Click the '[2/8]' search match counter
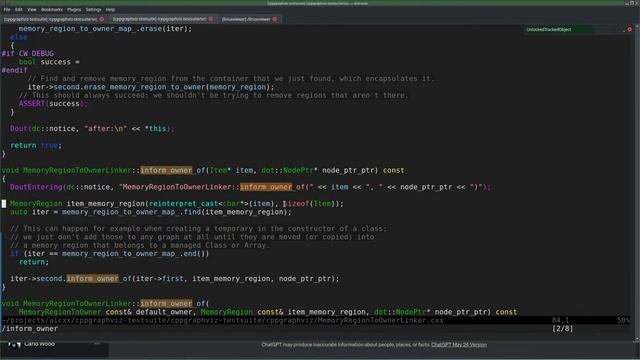The image size is (640, 360). (562, 329)
